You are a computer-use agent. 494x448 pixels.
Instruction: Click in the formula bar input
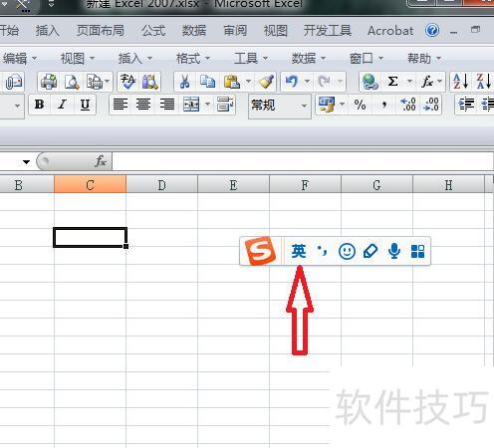[x=303, y=161]
